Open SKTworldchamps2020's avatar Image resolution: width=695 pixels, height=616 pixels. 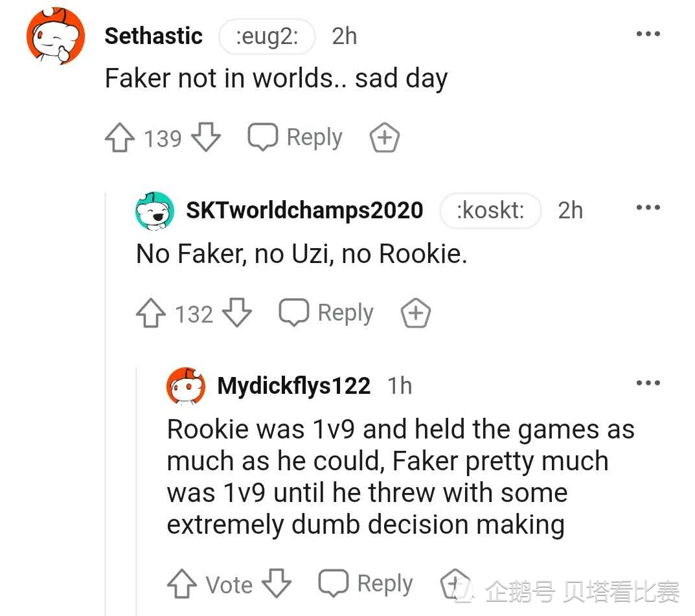tap(154, 211)
